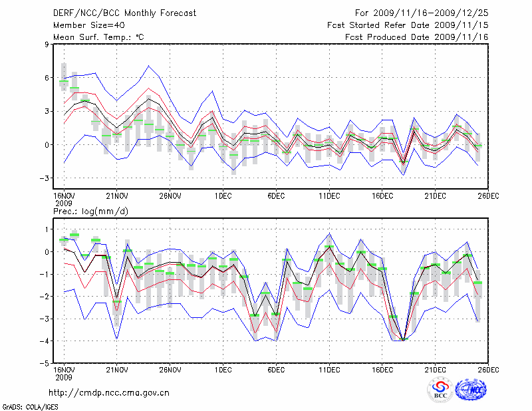Click the lowest precipitation dip near 18DEC
The height and width of the screenshot is (411, 532).
tap(403, 340)
